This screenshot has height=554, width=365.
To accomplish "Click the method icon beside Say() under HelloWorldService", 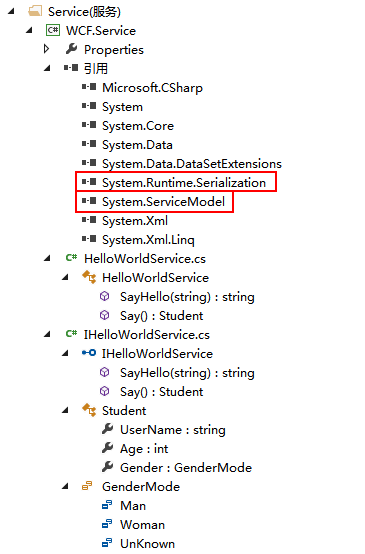I will 105,315.
